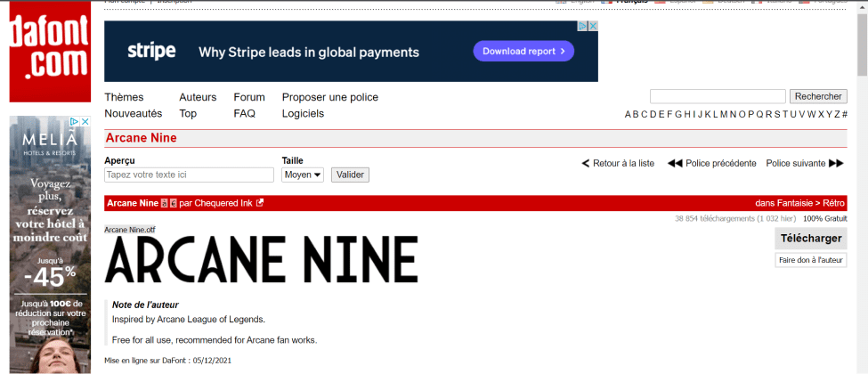
Task: Click Faire don à l'auteur button
Action: (x=811, y=260)
